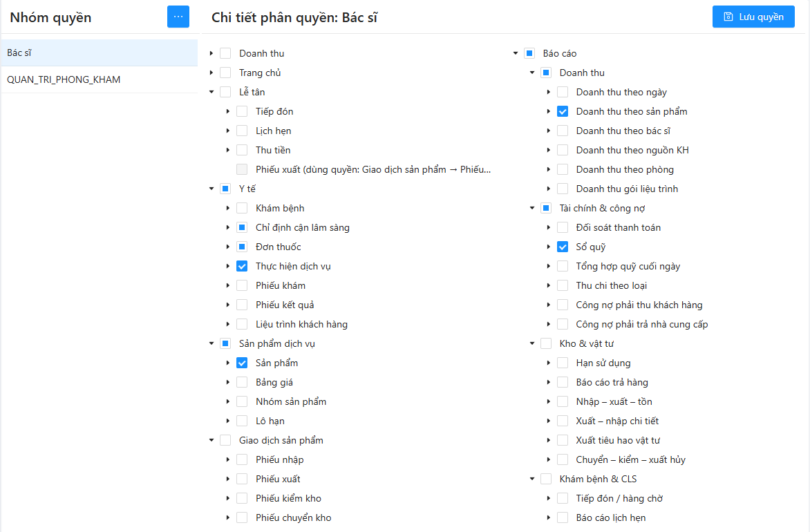Select the Bác sĩ role group

[100, 53]
